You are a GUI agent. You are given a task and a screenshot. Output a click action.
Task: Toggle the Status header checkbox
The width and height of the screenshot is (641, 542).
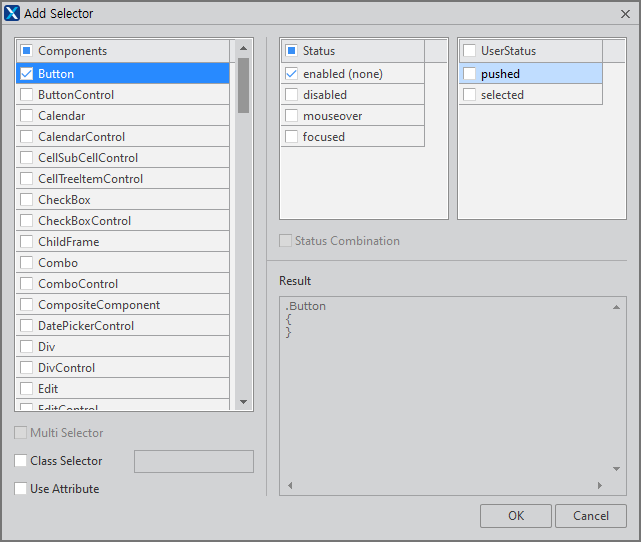[x=291, y=51]
